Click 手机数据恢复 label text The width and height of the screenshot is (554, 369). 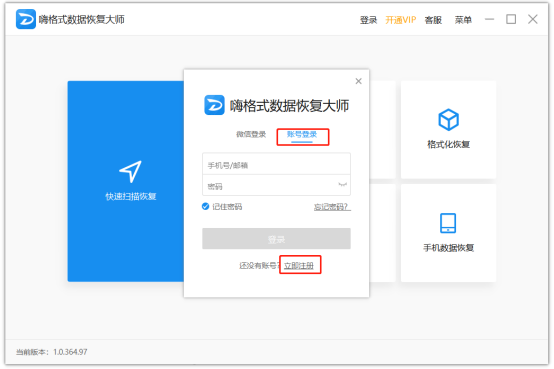[448, 248]
